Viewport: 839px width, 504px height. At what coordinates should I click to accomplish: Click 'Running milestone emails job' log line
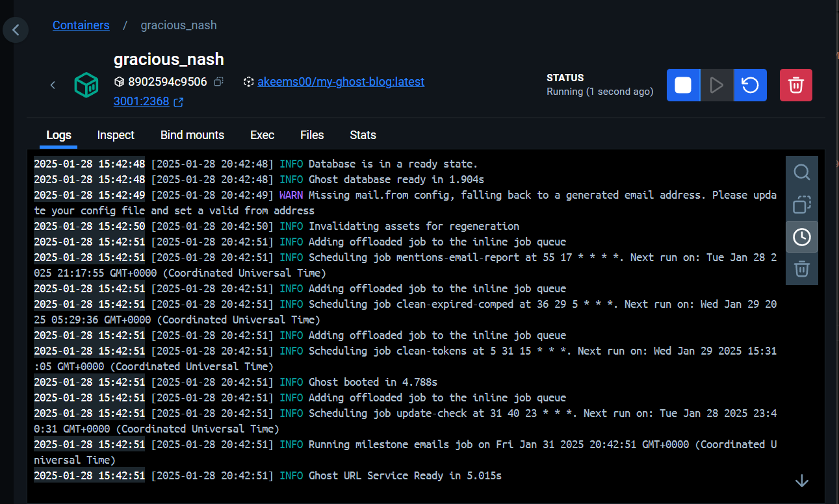(x=405, y=452)
